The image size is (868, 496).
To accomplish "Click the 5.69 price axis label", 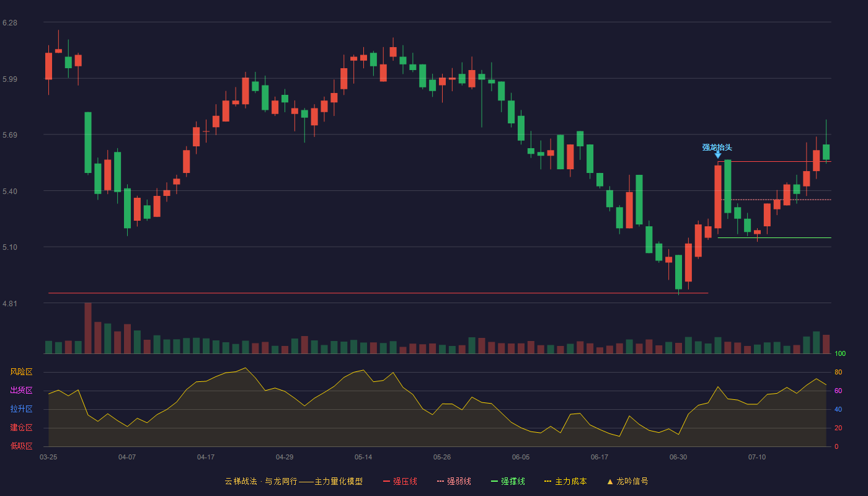I will (10, 135).
